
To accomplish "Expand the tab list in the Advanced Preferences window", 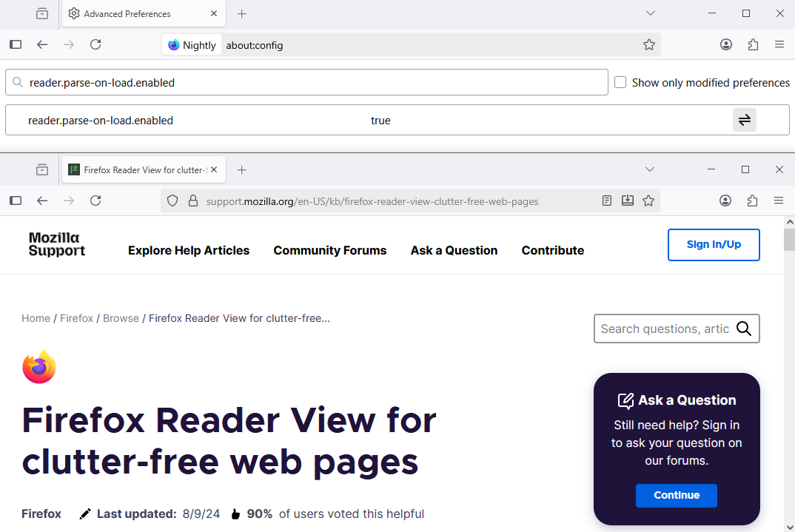I will (x=651, y=13).
